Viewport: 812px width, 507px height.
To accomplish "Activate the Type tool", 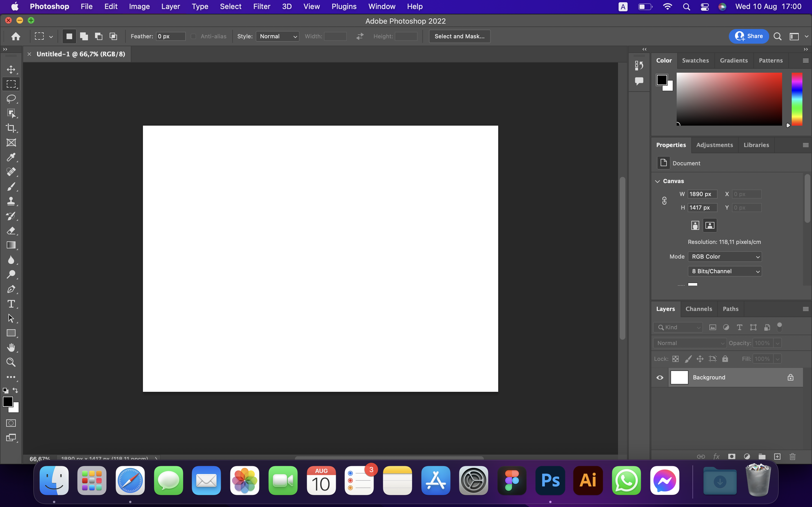I will tap(11, 304).
